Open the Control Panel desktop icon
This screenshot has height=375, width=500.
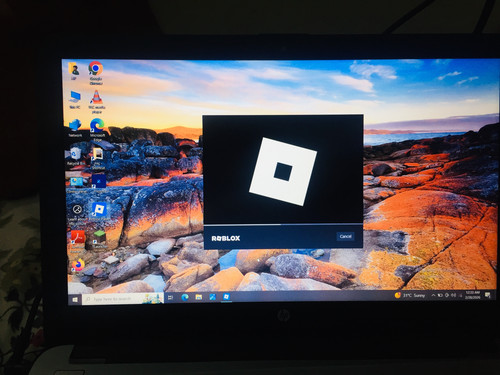[x=76, y=184]
